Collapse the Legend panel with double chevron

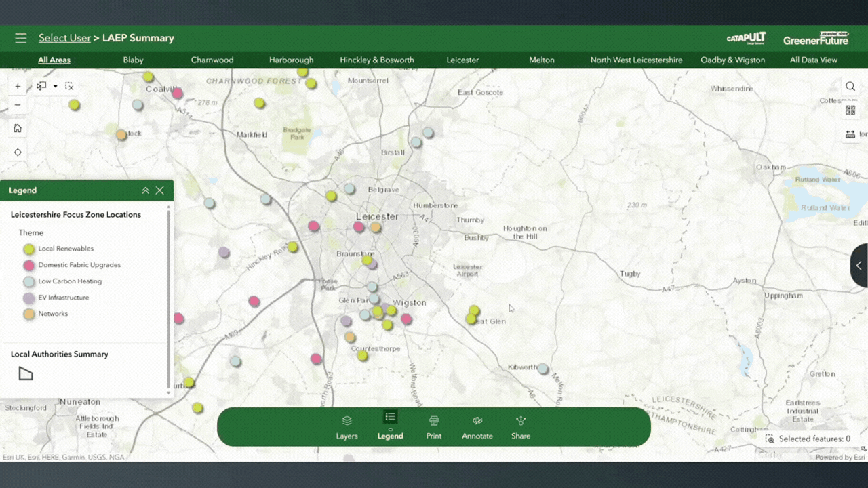(145, 190)
